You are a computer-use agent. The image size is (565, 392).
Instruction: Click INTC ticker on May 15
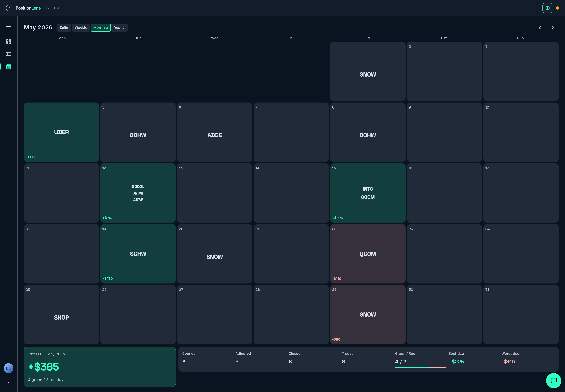pos(368,189)
